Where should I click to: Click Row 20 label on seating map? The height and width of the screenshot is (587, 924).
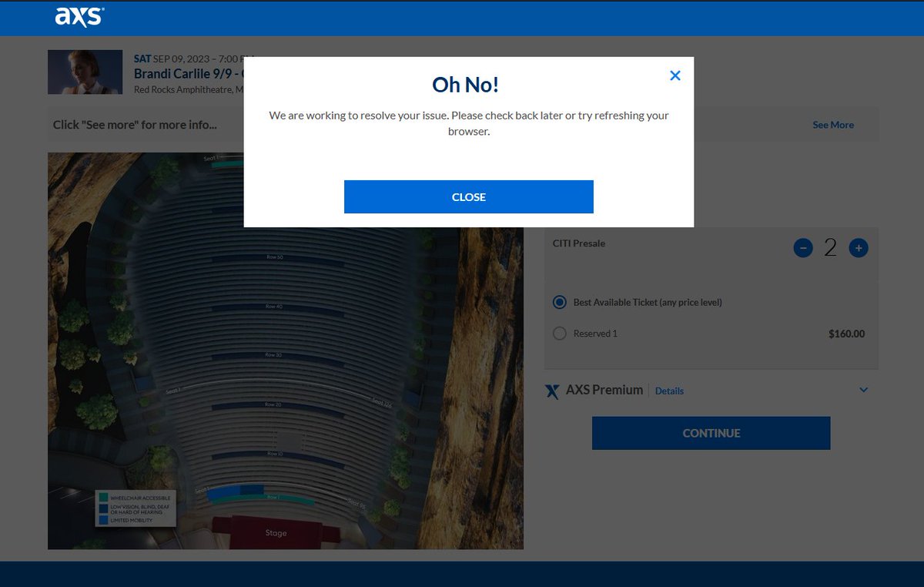pos(273,404)
